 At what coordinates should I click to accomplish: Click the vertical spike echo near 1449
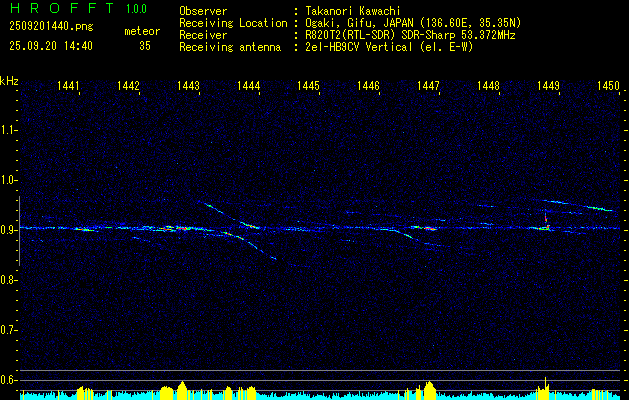(x=546, y=220)
